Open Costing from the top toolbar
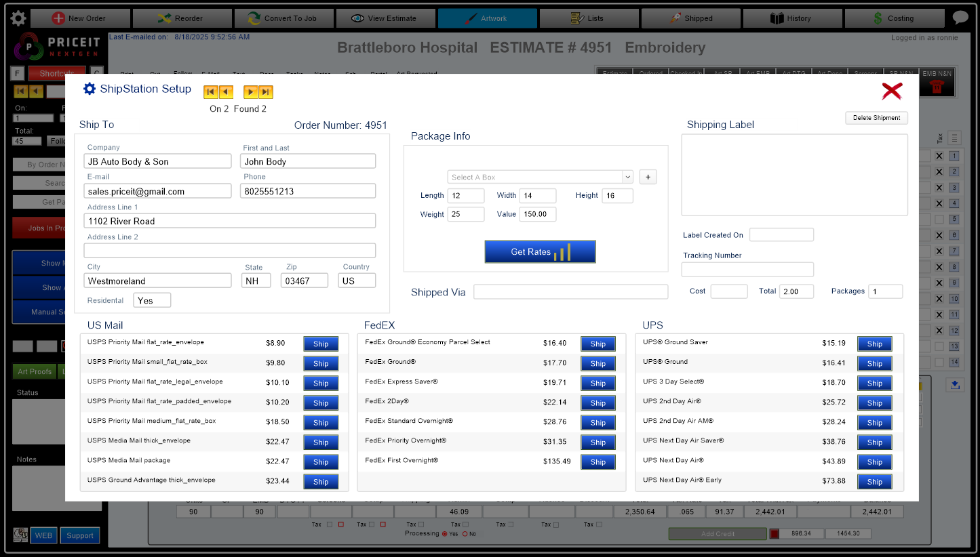Screen dimensions: 980x557 click(x=894, y=18)
